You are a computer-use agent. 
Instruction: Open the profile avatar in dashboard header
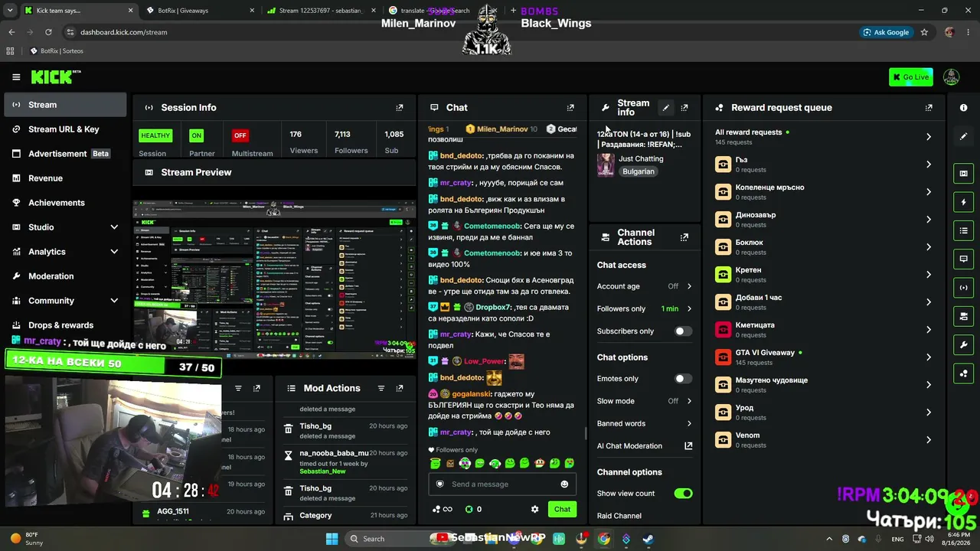point(951,77)
